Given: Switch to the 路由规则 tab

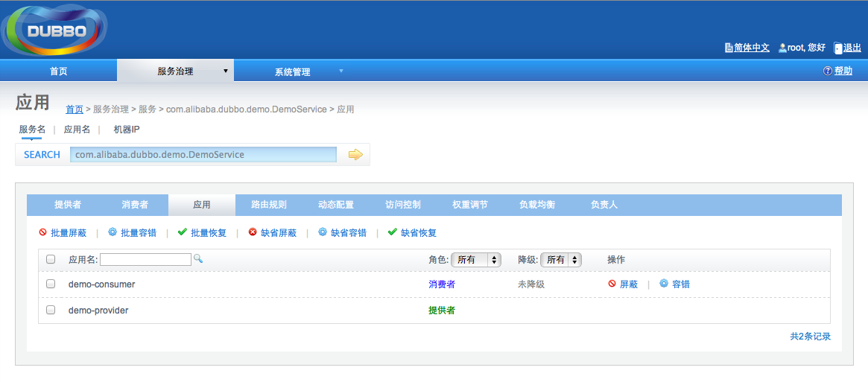Looking at the screenshot, I should point(269,205).
